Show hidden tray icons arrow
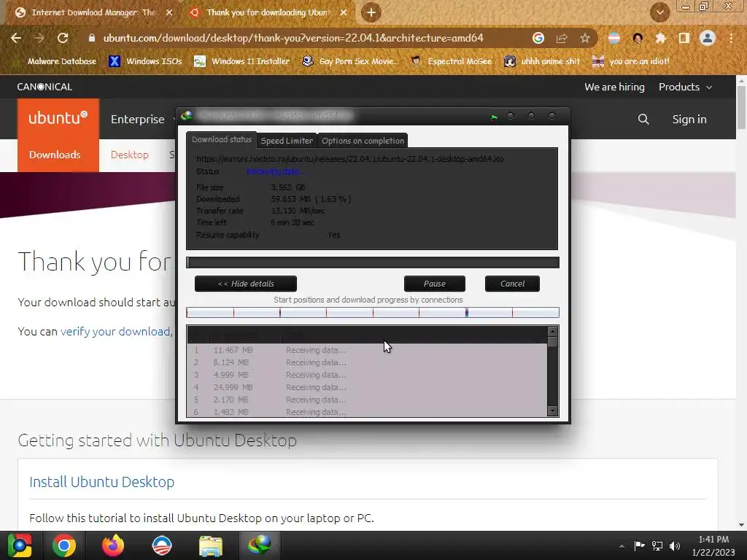 click(x=622, y=546)
